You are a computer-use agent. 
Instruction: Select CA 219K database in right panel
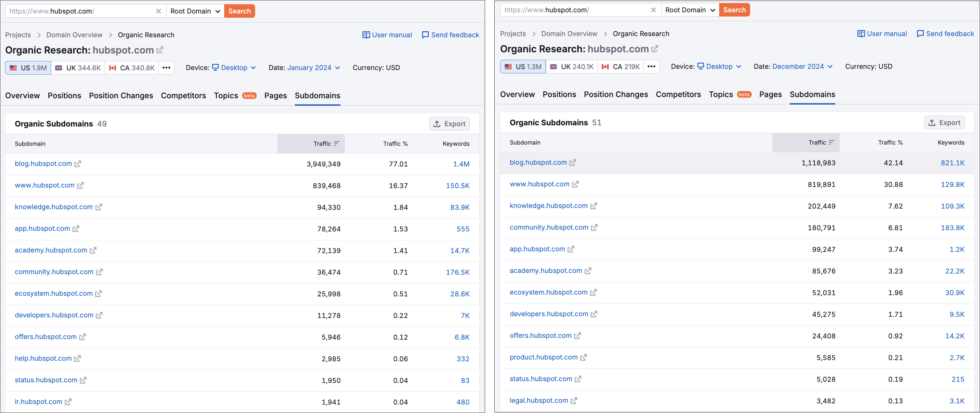click(621, 67)
